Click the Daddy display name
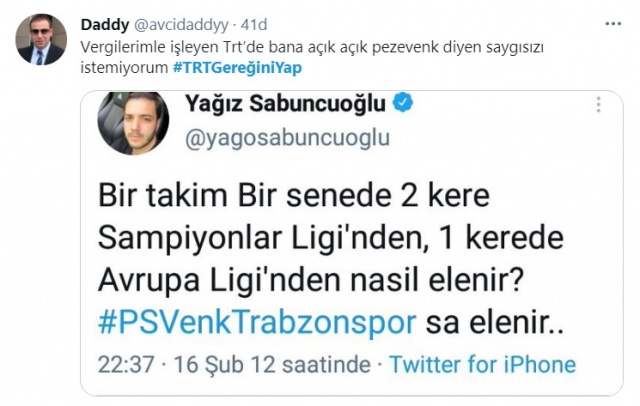 coord(105,24)
